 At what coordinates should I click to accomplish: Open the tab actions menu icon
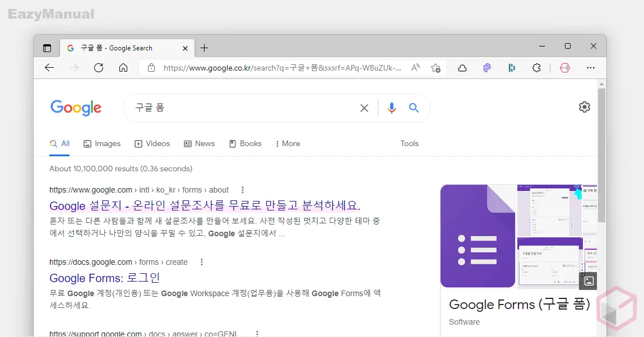[47, 48]
